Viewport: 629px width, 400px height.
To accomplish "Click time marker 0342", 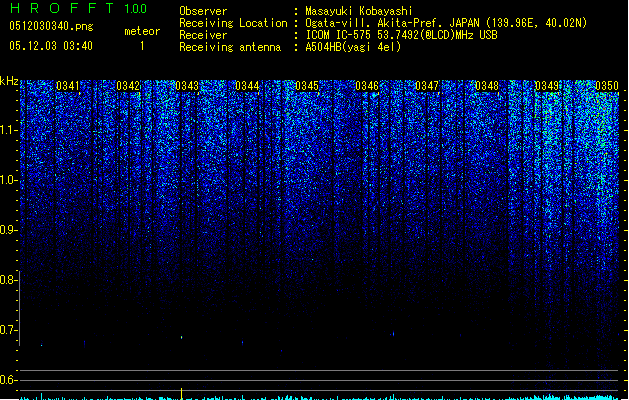I will pos(128,86).
